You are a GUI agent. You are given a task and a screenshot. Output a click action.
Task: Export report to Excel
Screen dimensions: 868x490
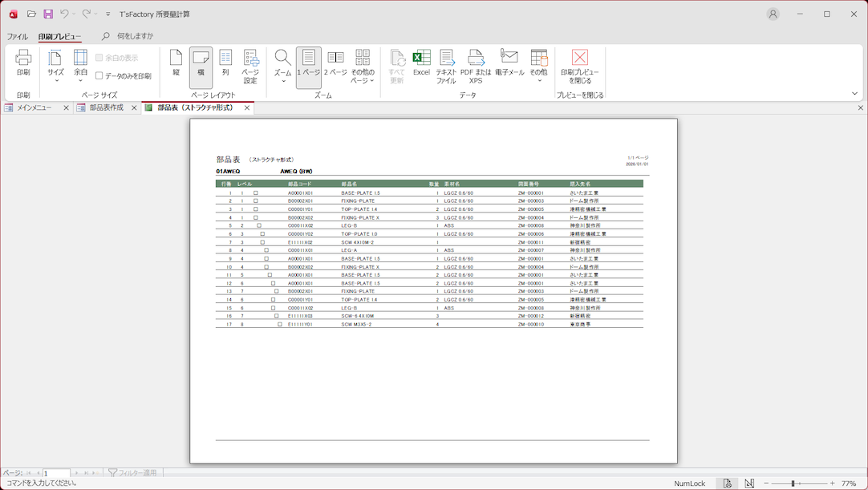pos(421,64)
